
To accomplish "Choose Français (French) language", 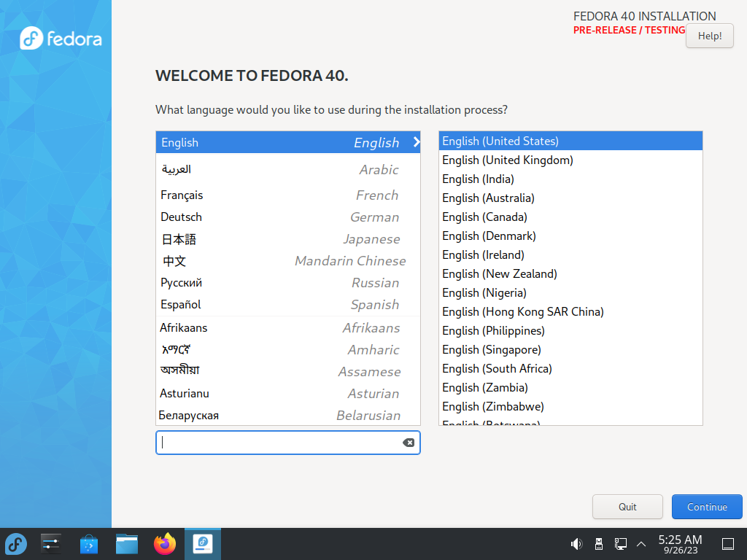I will click(x=287, y=195).
